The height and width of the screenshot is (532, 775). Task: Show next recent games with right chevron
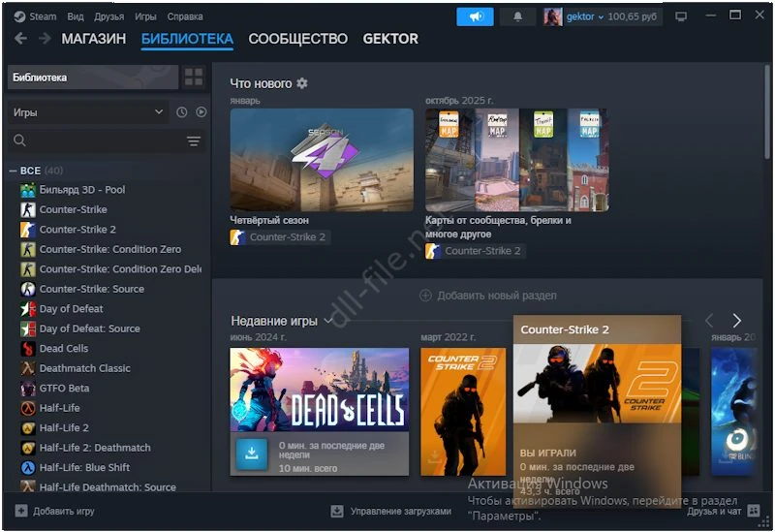click(x=737, y=321)
